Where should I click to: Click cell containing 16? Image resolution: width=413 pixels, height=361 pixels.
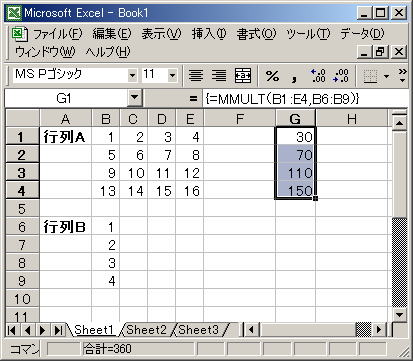(189, 191)
